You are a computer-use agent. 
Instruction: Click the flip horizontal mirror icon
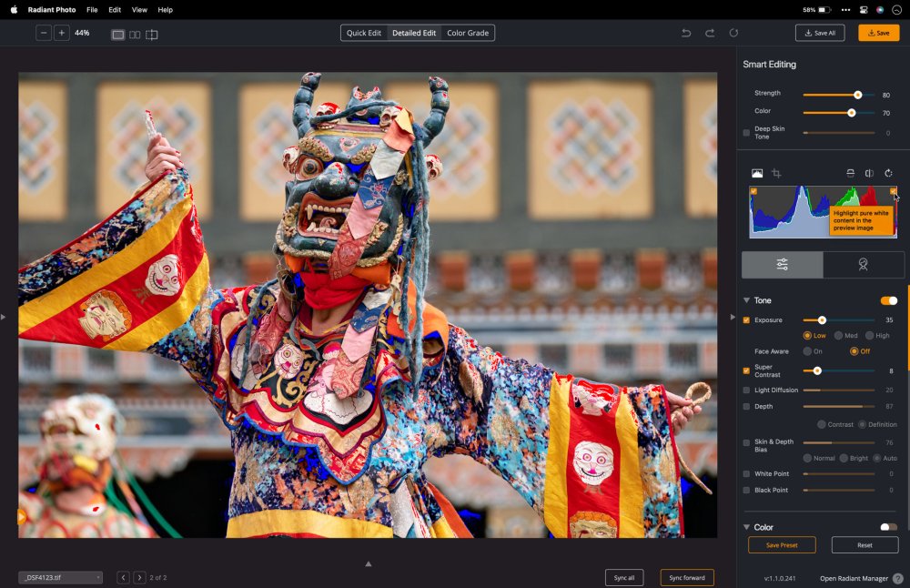pos(869,173)
